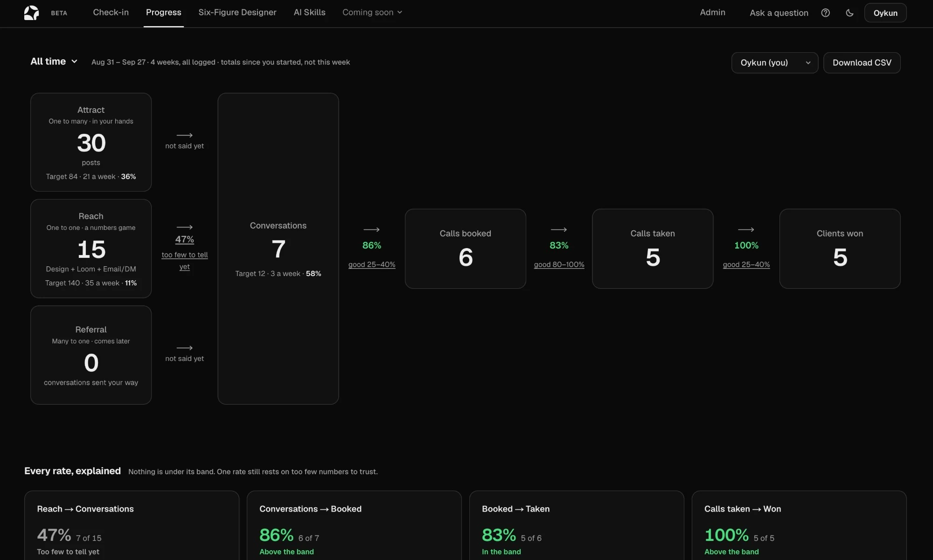The height and width of the screenshot is (560, 933).
Task: Click the 83% conversion rate between cards
Action: [559, 245]
